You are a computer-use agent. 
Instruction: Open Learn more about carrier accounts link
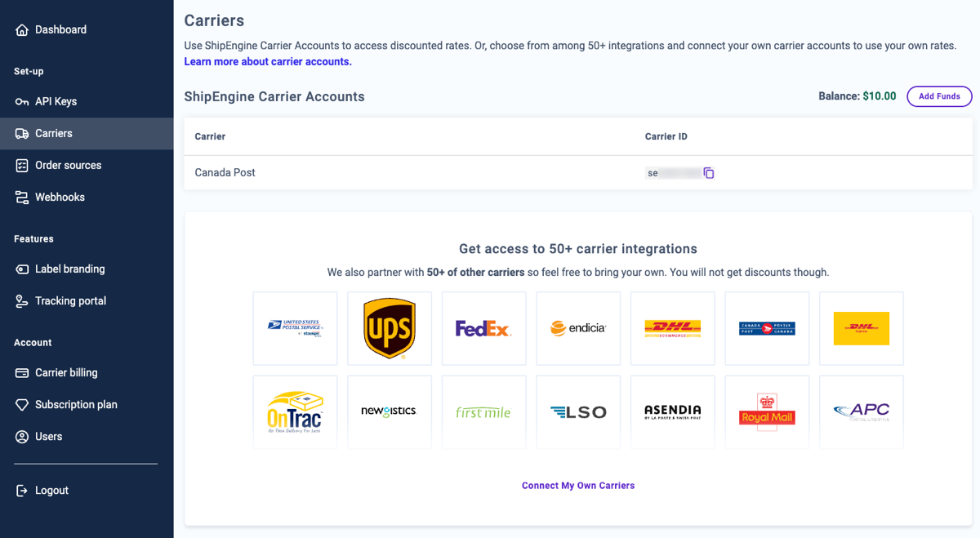[x=268, y=62]
